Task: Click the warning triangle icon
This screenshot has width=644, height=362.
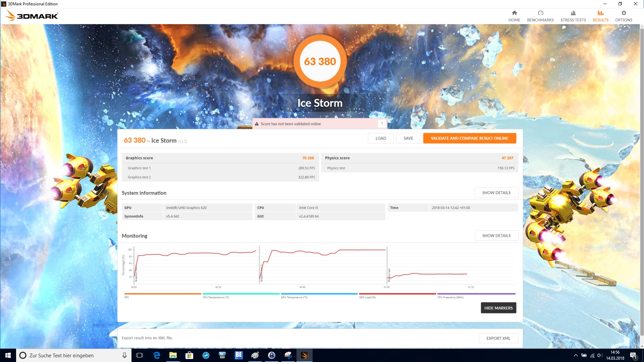Action: coord(257,124)
